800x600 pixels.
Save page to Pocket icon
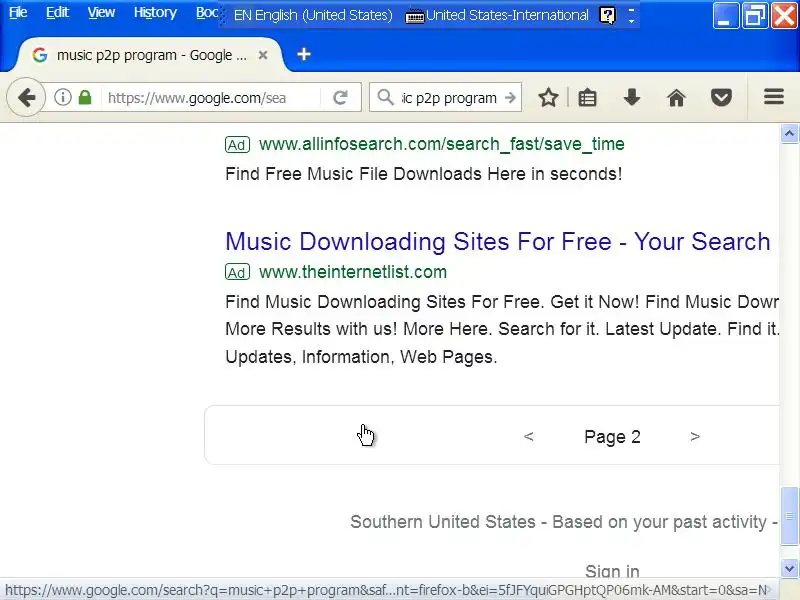[x=721, y=97]
